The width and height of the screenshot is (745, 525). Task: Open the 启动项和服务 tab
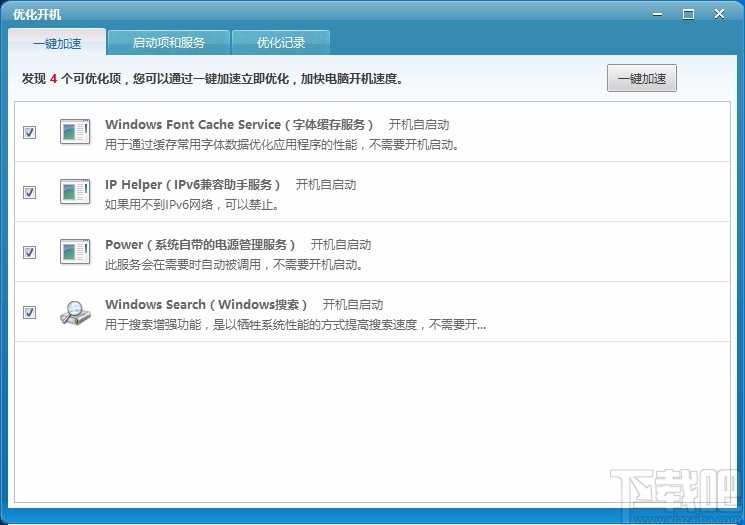tap(169, 43)
